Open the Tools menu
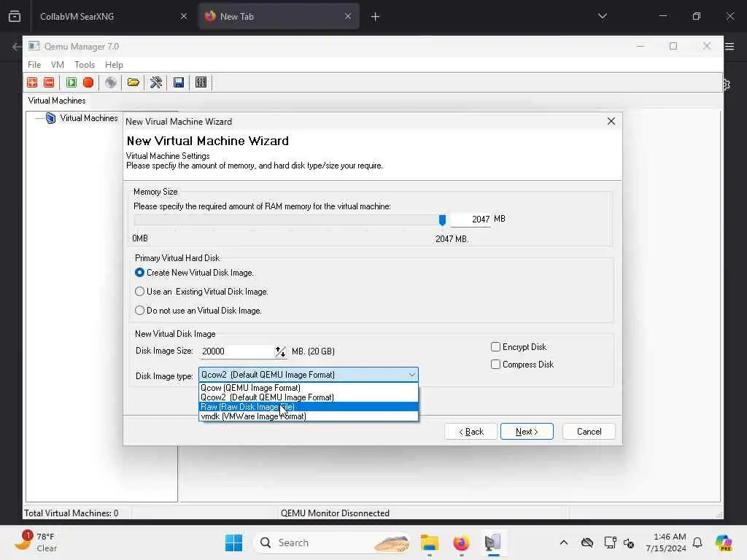Image resolution: width=747 pixels, height=560 pixels. (x=85, y=65)
